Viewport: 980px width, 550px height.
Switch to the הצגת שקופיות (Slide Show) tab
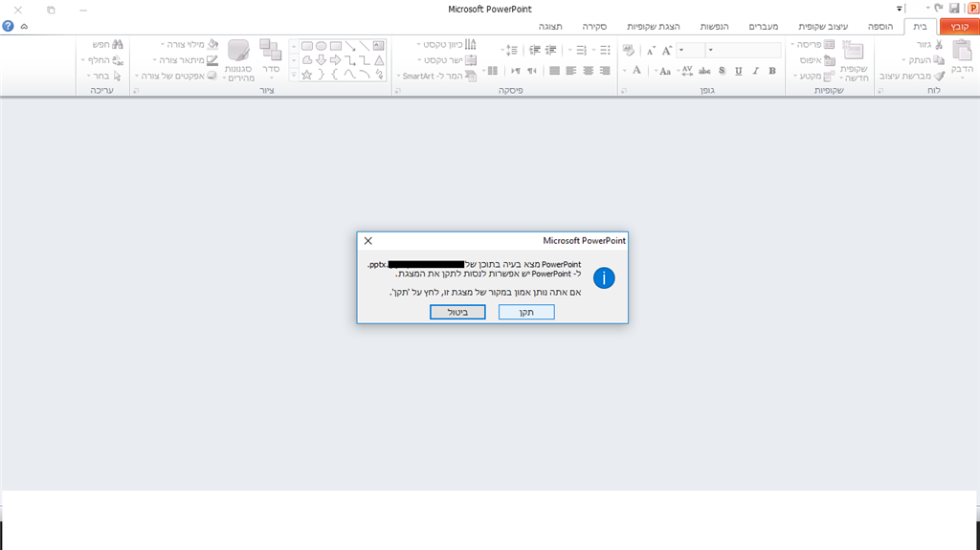[x=653, y=26]
